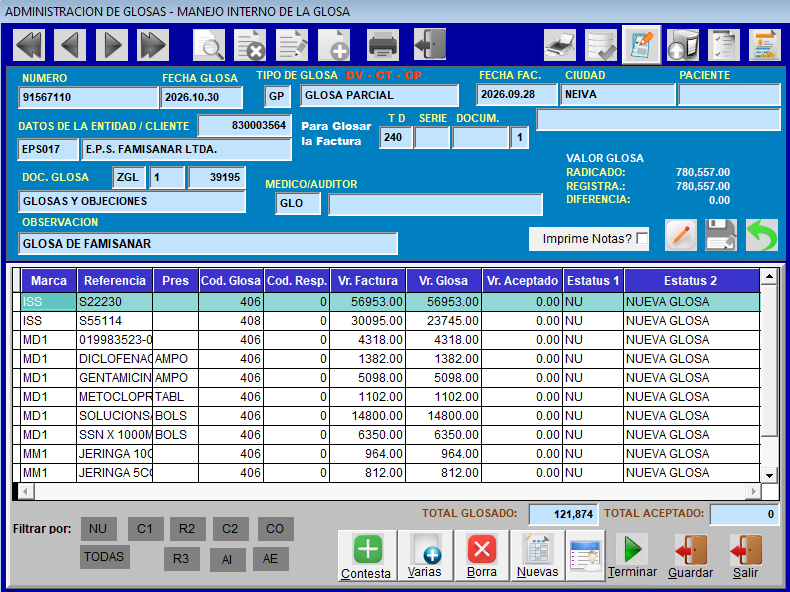This screenshot has height=592, width=790.
Task: Click the form with pencil icon
Action: click(x=641, y=45)
